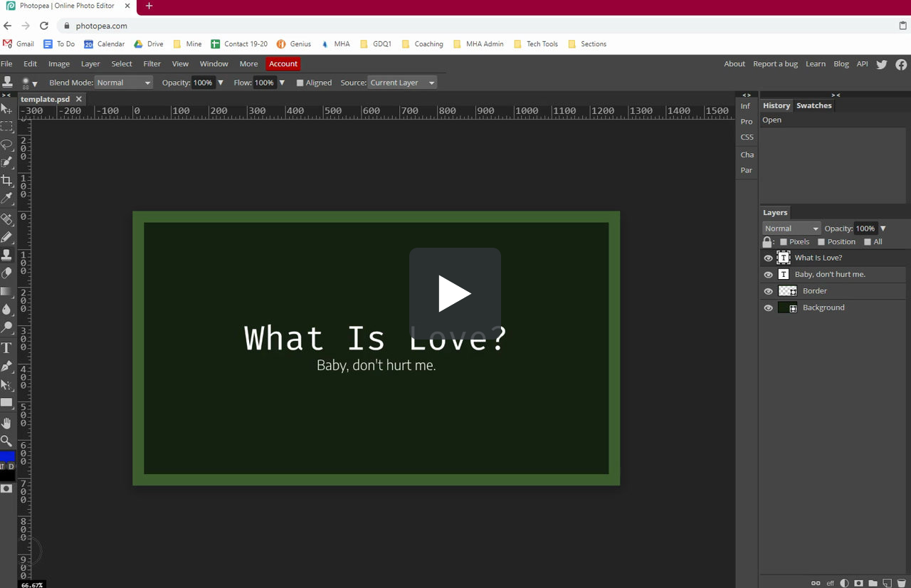This screenshot has width=911, height=588.
Task: Open the Flow slider arrow
Action: [282, 83]
